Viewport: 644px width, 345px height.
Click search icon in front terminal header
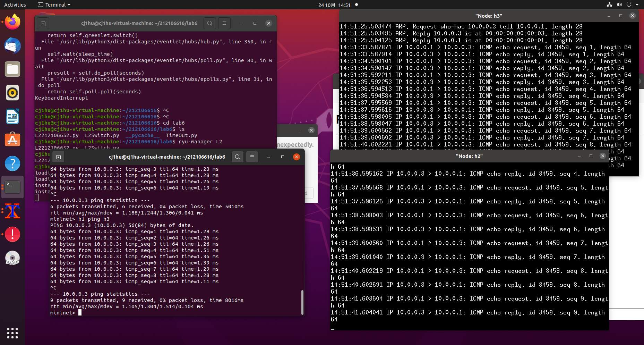[x=238, y=157]
